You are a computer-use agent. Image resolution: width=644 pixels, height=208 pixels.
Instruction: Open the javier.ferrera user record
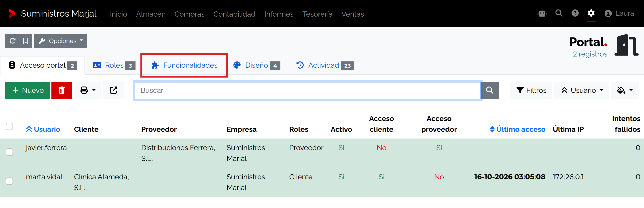point(46,148)
